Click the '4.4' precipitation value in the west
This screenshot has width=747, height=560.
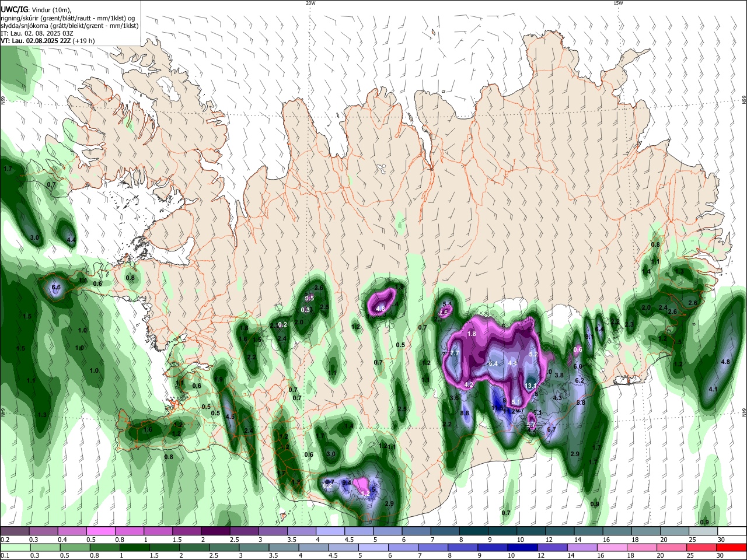coord(71,240)
